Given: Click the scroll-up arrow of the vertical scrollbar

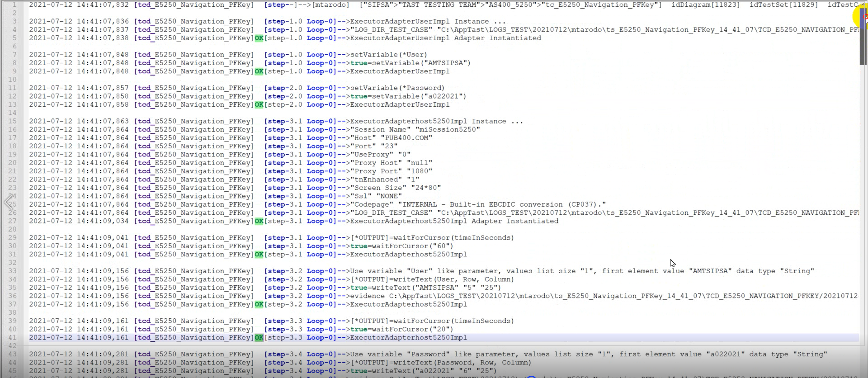Looking at the screenshot, I should [x=863, y=5].
